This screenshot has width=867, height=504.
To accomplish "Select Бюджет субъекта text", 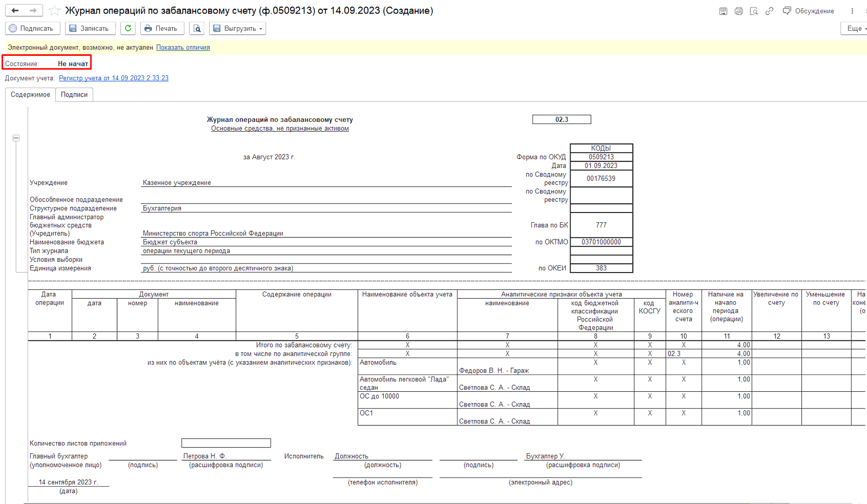I will coord(170,242).
